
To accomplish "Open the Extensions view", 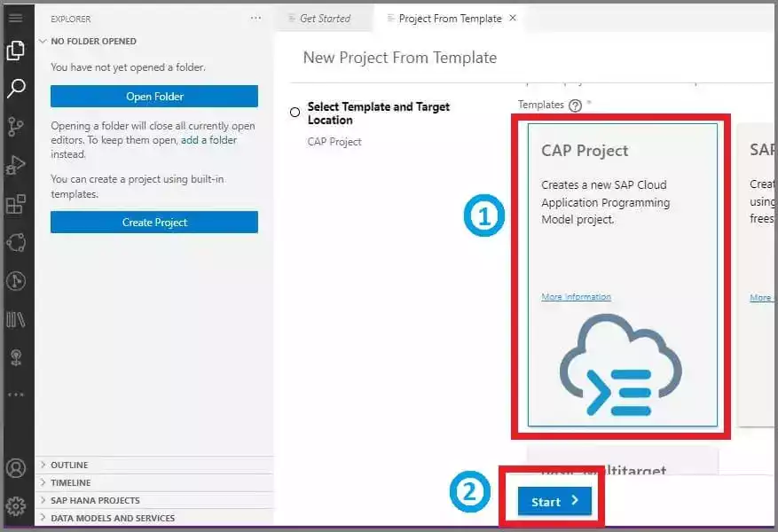I will pyautogui.click(x=16, y=204).
